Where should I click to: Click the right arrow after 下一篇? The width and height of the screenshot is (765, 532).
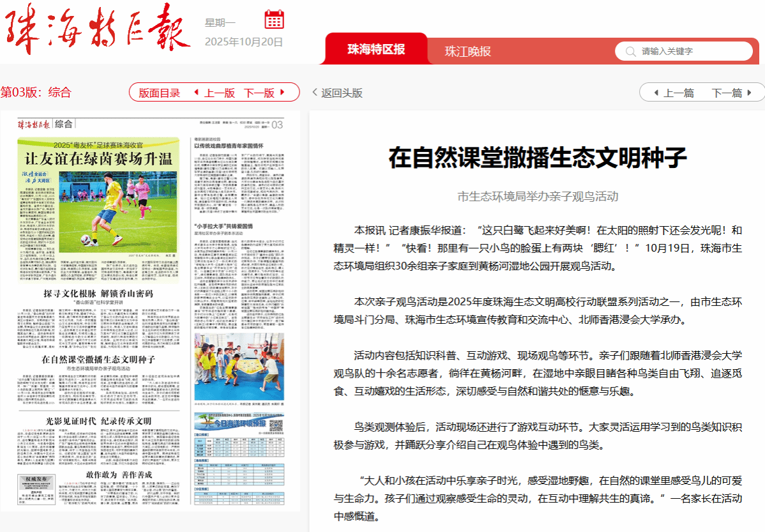[x=750, y=93]
